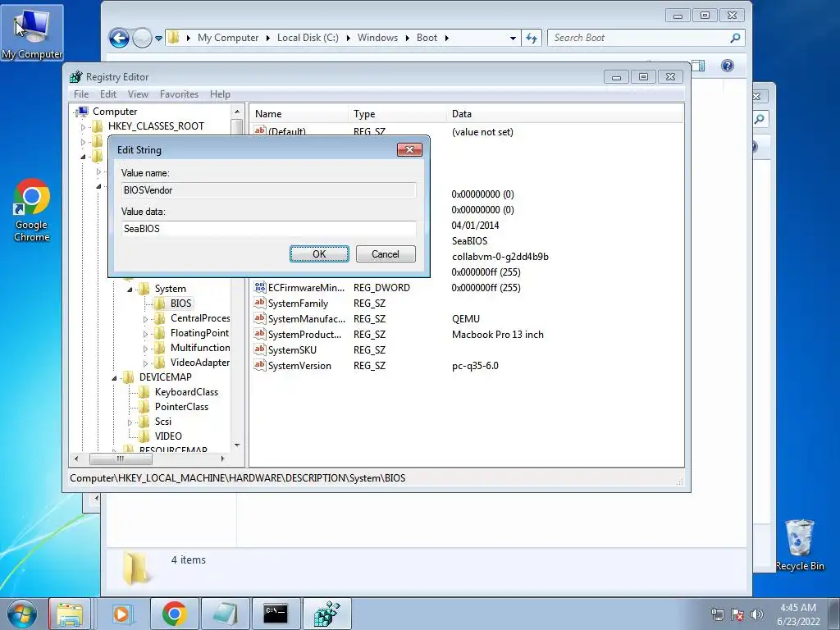Viewport: 840px width, 630px height.
Task: Click the Name column header
Action: [300, 113]
